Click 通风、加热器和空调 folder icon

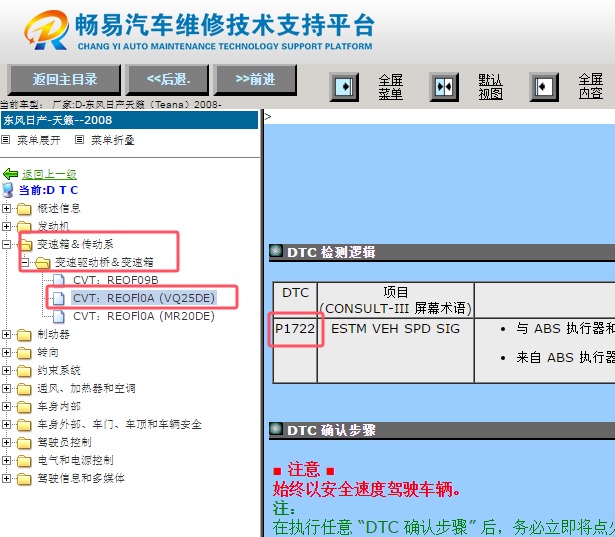(24, 389)
